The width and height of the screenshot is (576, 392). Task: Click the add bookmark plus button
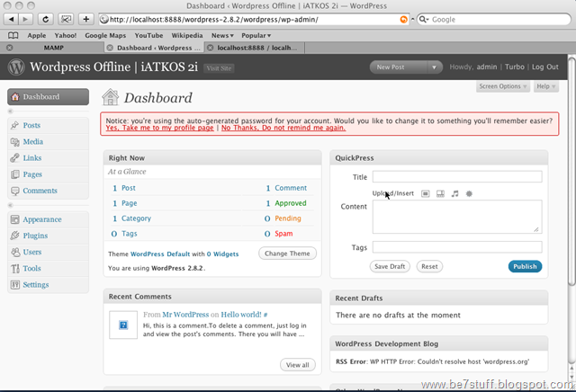[86, 19]
